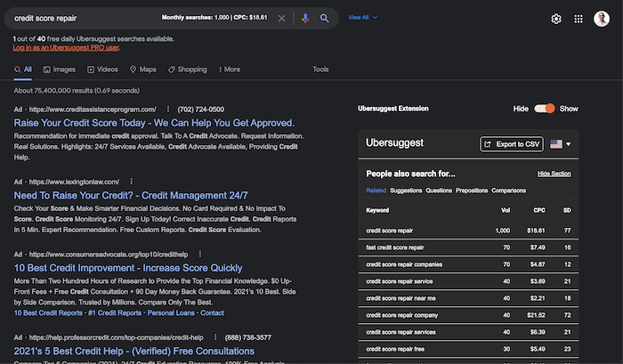
Task: Switch to Maps tab
Action: tap(143, 69)
